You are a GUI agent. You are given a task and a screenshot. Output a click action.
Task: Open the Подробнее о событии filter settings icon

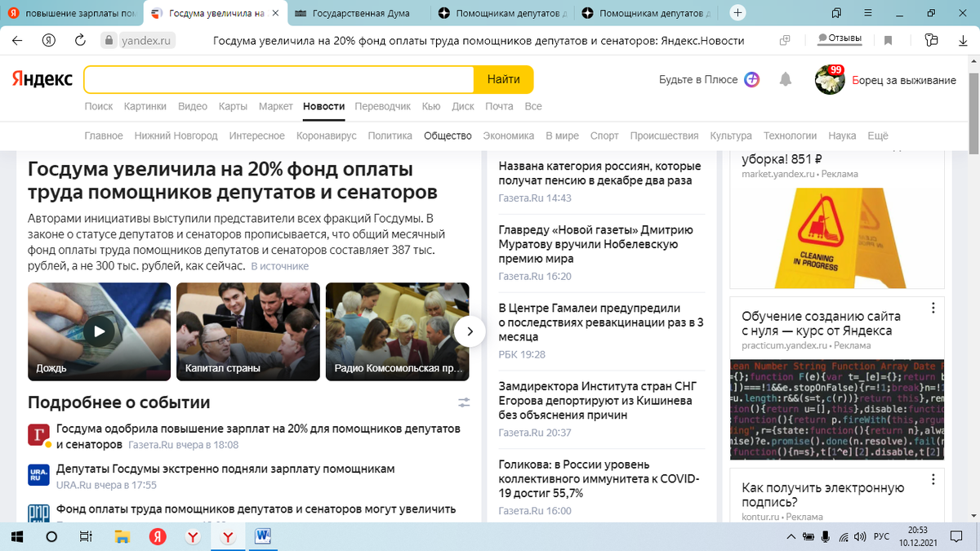464,402
